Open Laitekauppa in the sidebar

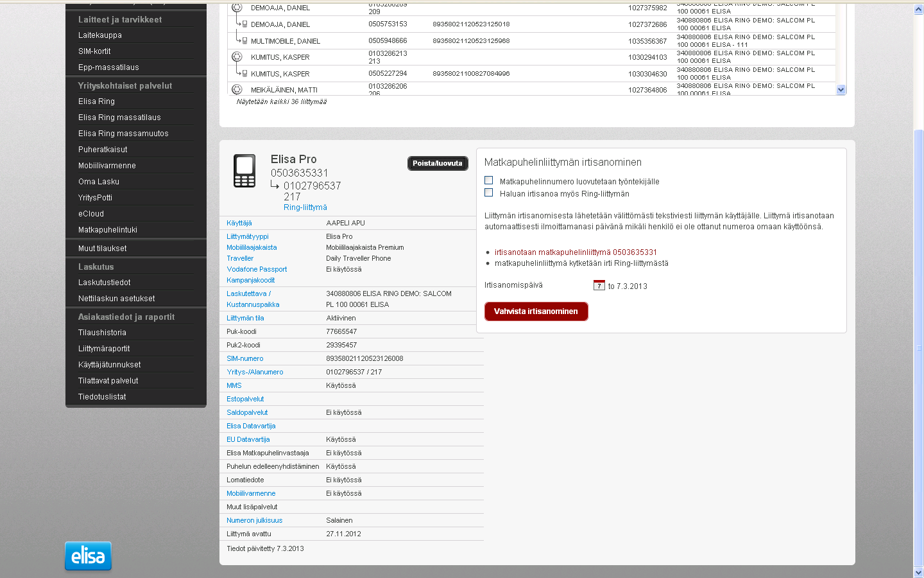point(100,35)
